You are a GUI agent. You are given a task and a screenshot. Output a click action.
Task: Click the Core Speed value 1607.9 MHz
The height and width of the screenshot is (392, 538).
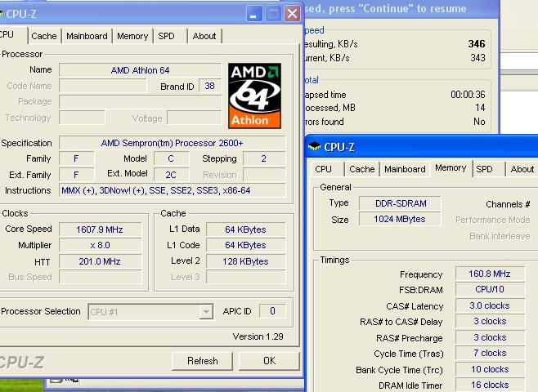coord(100,229)
